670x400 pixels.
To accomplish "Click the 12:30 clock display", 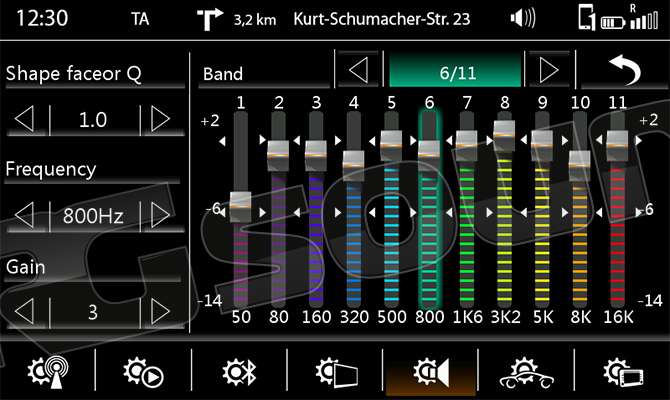I will pyautogui.click(x=42, y=18).
